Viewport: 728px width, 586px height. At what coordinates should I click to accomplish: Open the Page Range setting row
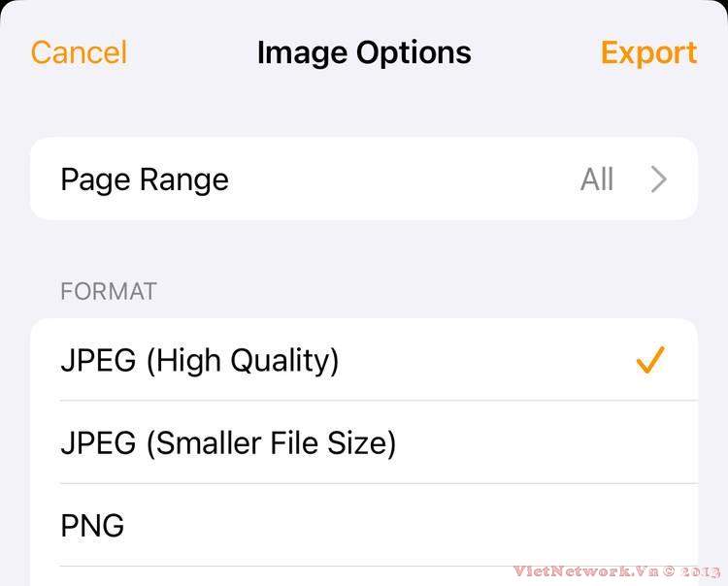click(x=363, y=179)
